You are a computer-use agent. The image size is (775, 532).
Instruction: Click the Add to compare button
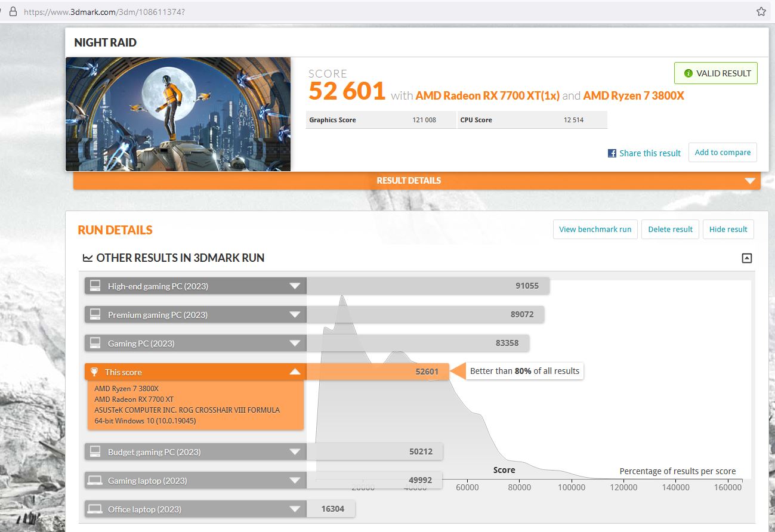point(722,153)
